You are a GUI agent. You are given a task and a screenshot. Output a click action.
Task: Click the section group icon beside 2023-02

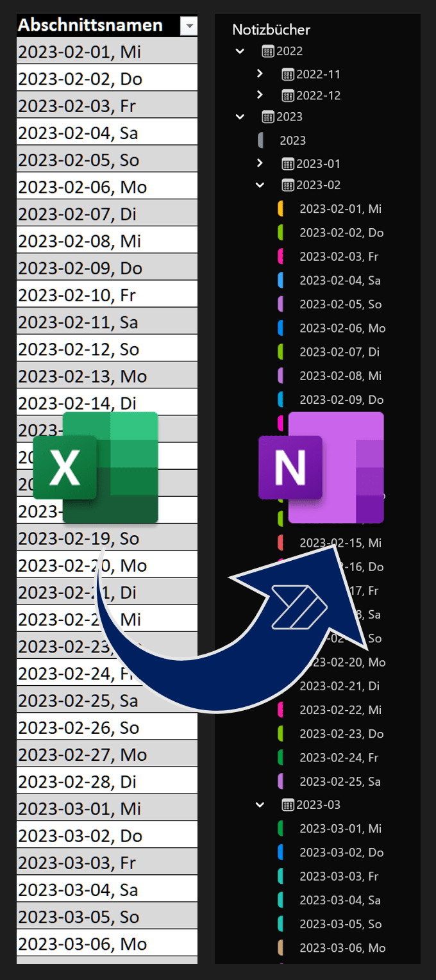(288, 185)
